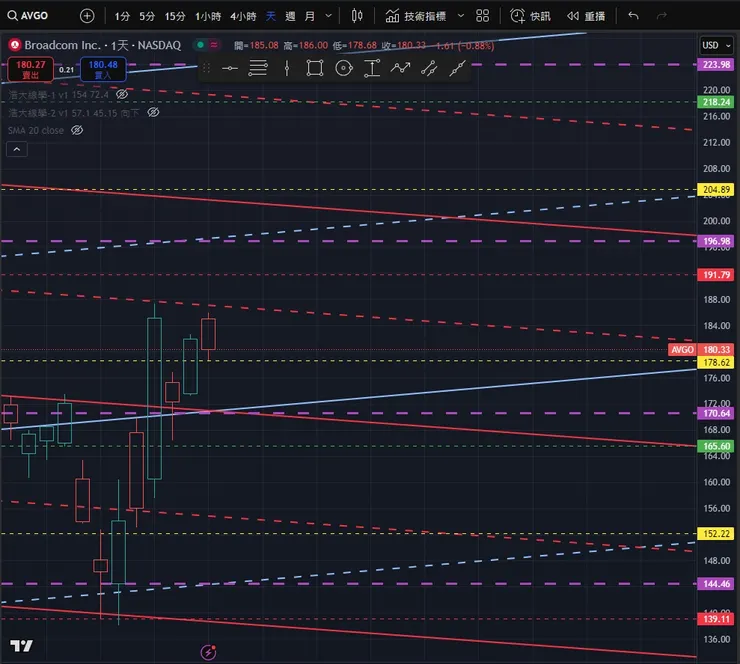Click the 180.48 買入 buy button
The width and height of the screenshot is (740, 664).
pyautogui.click(x=103, y=69)
